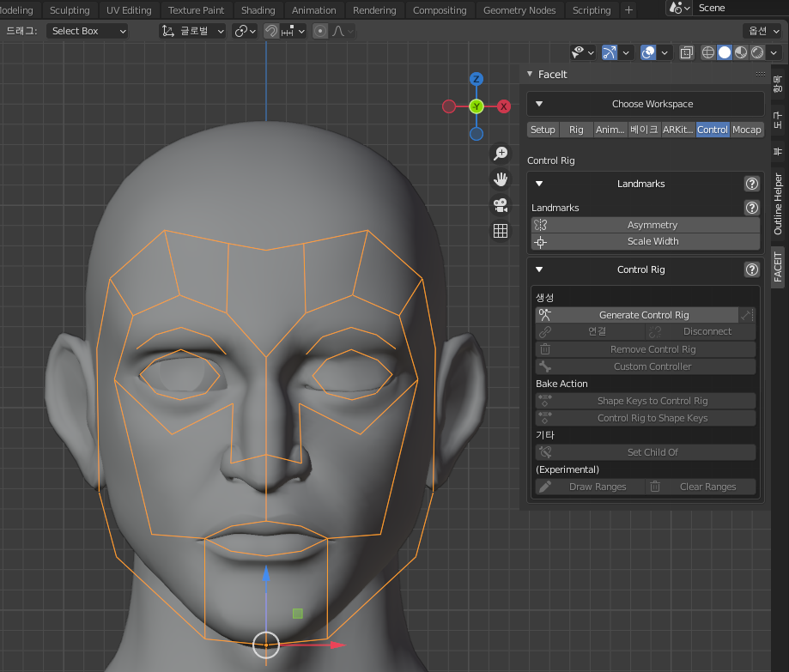Image resolution: width=789 pixels, height=672 pixels.
Task: Click the Asymmetry landmarks button
Action: (652, 225)
